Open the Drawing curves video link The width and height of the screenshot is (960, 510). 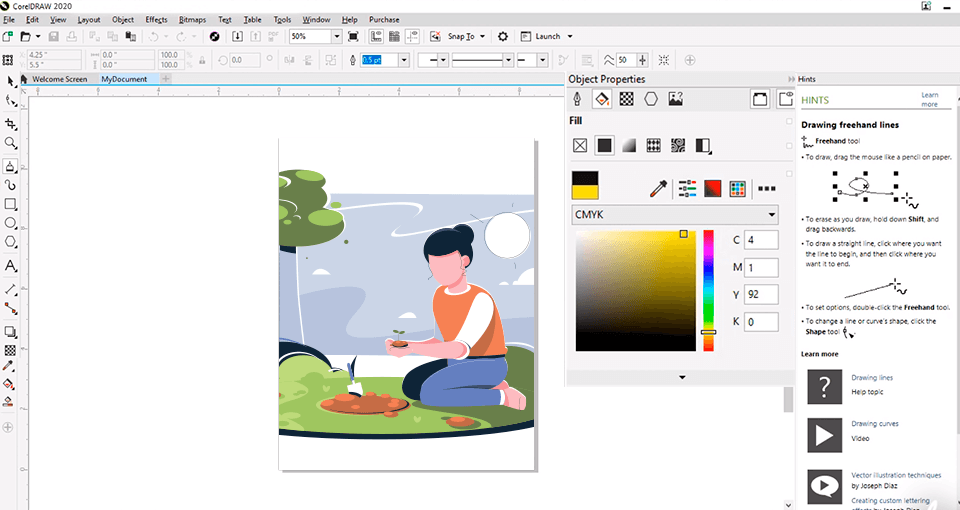[866, 424]
